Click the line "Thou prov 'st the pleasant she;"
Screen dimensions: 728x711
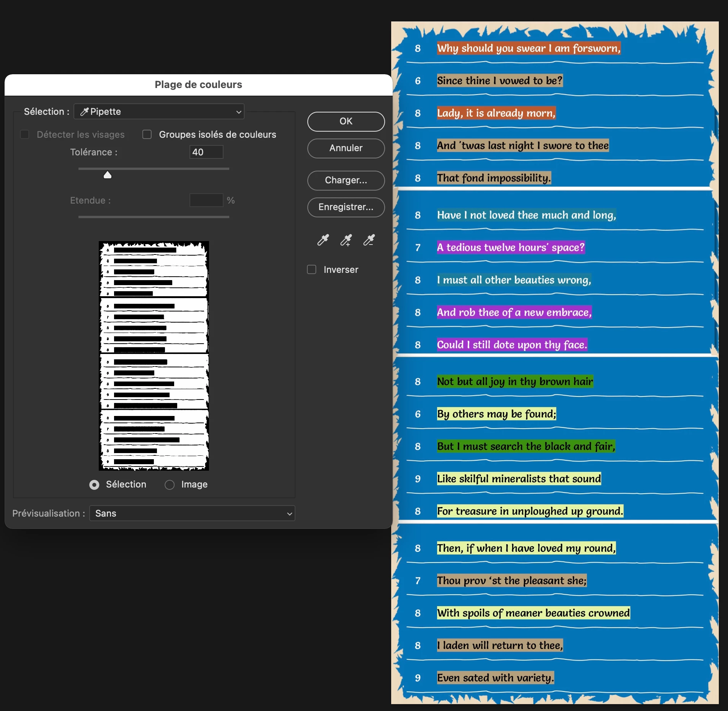512,581
